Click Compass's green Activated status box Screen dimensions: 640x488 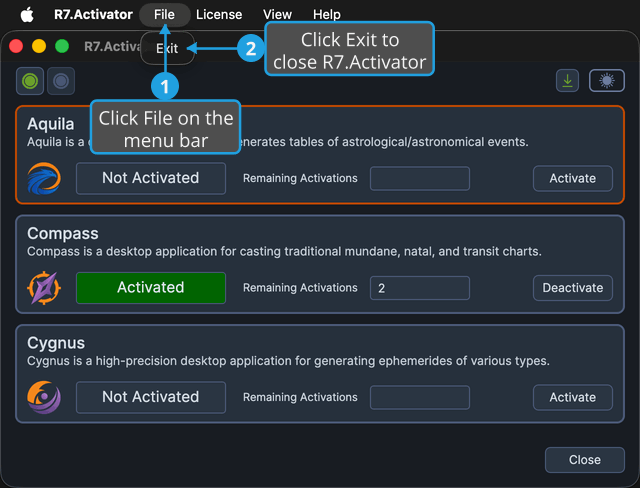(x=151, y=288)
